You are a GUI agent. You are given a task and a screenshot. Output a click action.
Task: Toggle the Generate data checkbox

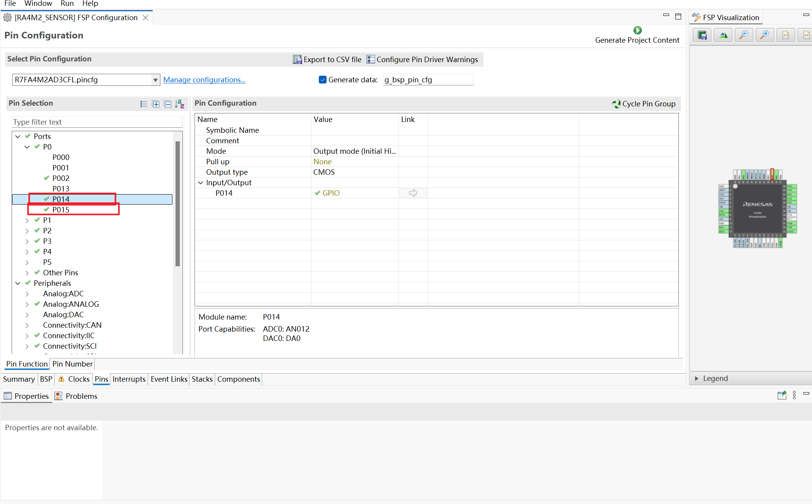(322, 80)
